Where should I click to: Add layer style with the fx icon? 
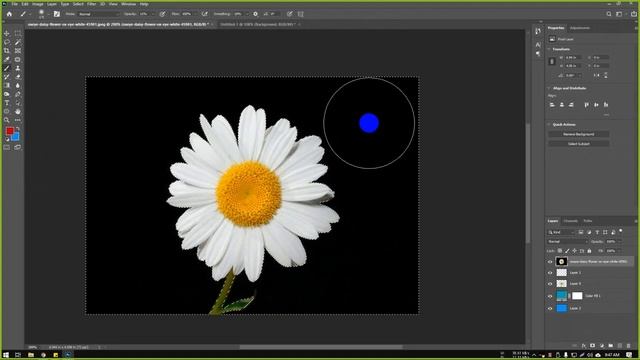[584, 346]
